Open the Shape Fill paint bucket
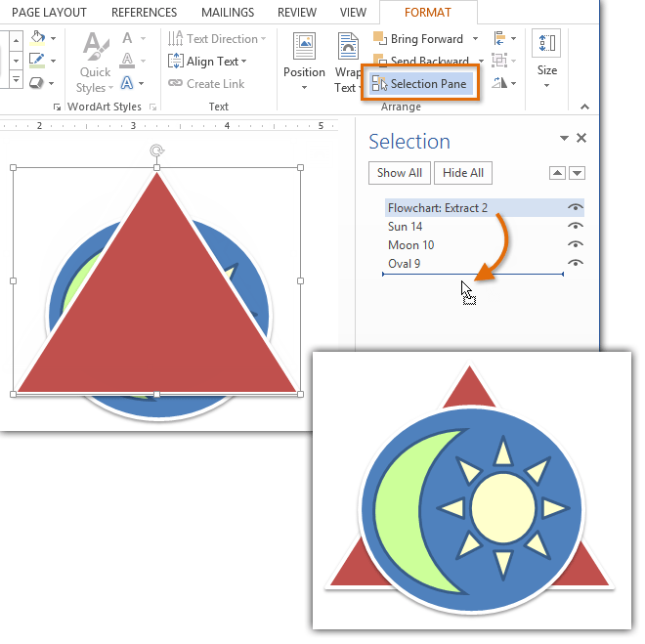This screenshot has width=645, height=644. (x=37, y=38)
